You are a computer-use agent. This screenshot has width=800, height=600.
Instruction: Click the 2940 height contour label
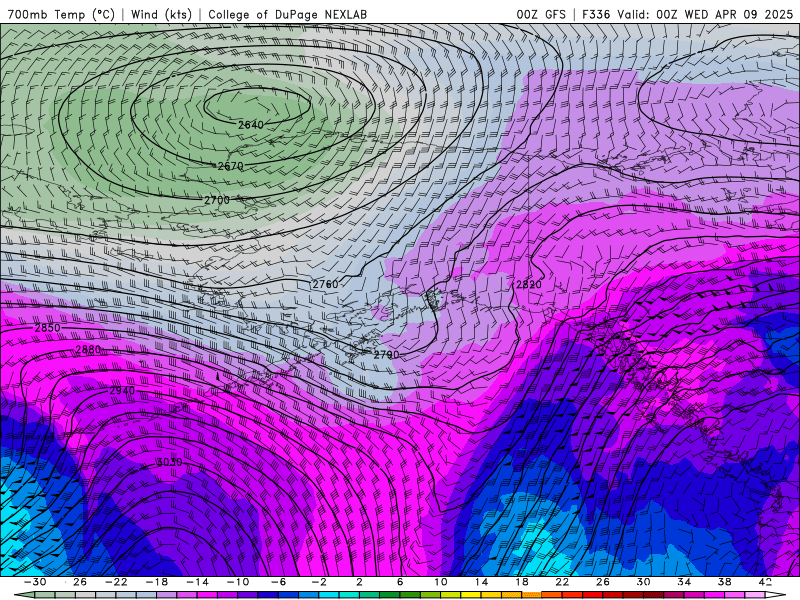point(122,391)
